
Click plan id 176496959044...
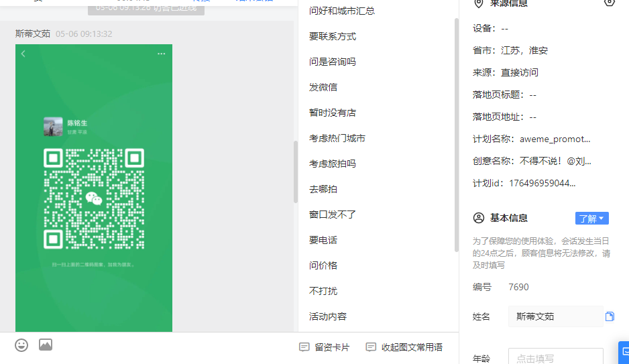tap(542, 183)
